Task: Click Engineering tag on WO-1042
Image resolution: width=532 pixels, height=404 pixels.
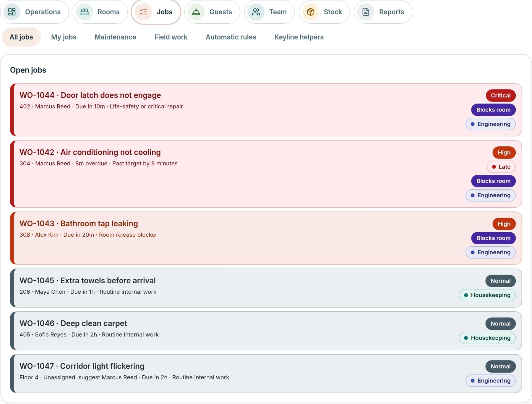Action: [491, 195]
